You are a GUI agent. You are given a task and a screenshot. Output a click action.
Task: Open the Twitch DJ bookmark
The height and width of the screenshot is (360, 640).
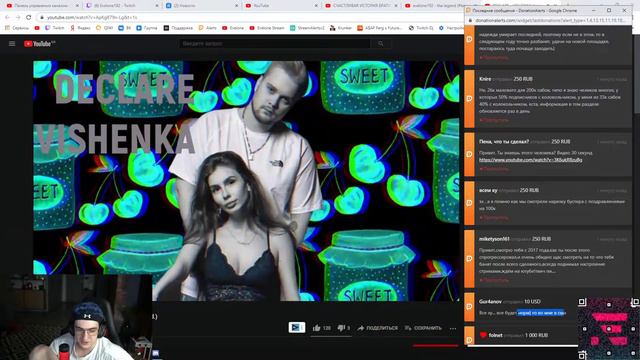coord(422,28)
